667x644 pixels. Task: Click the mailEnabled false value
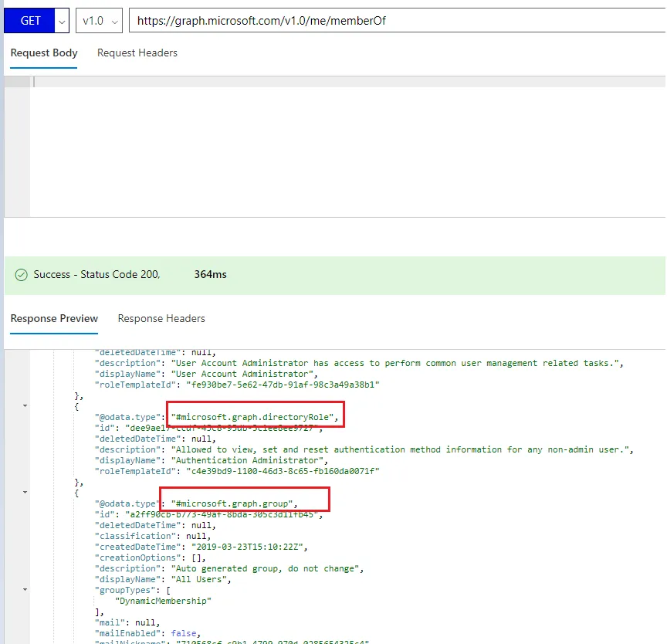[x=183, y=633]
